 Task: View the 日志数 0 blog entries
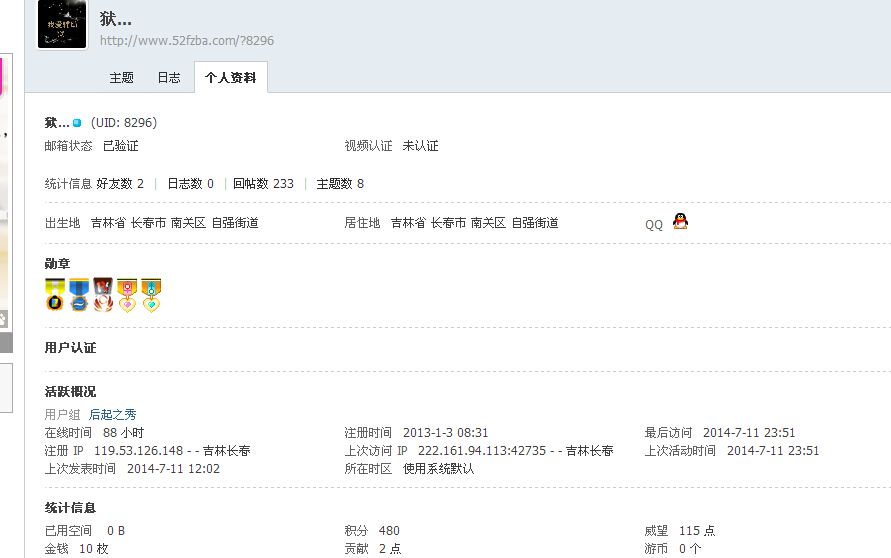point(190,184)
